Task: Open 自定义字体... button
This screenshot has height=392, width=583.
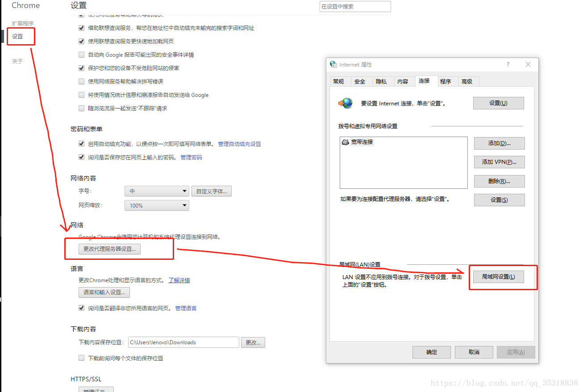Action: pyautogui.click(x=211, y=191)
